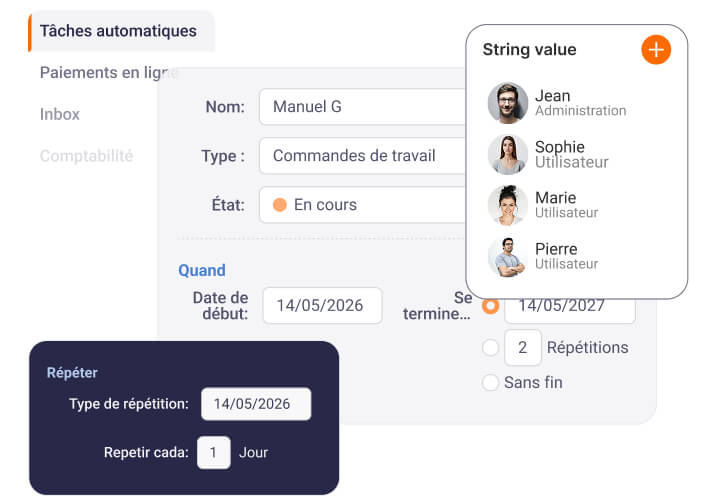Image resolution: width=715 pixels, height=503 pixels.
Task: Open the Tâches automatiques tab
Action: 118,31
